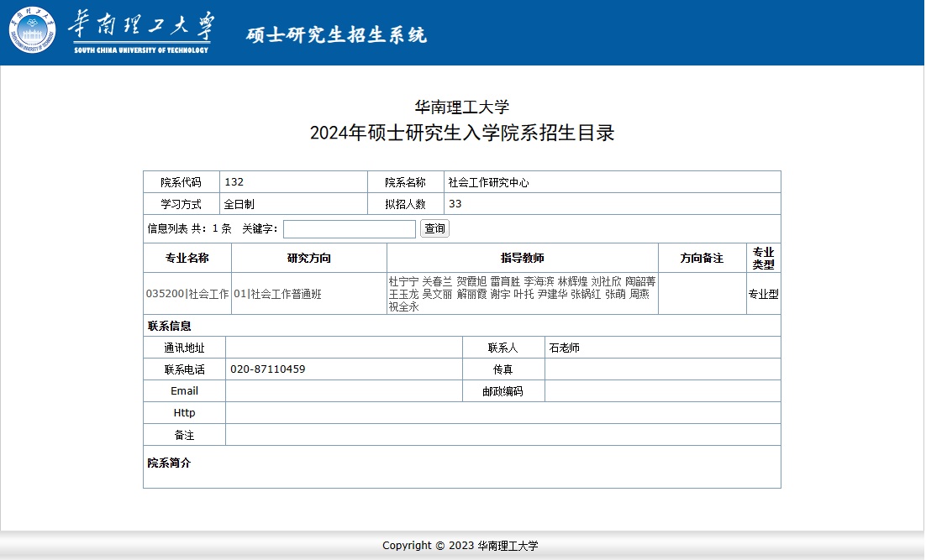
Task: Select the 035200|社会工作 major cell
Action: (x=187, y=294)
